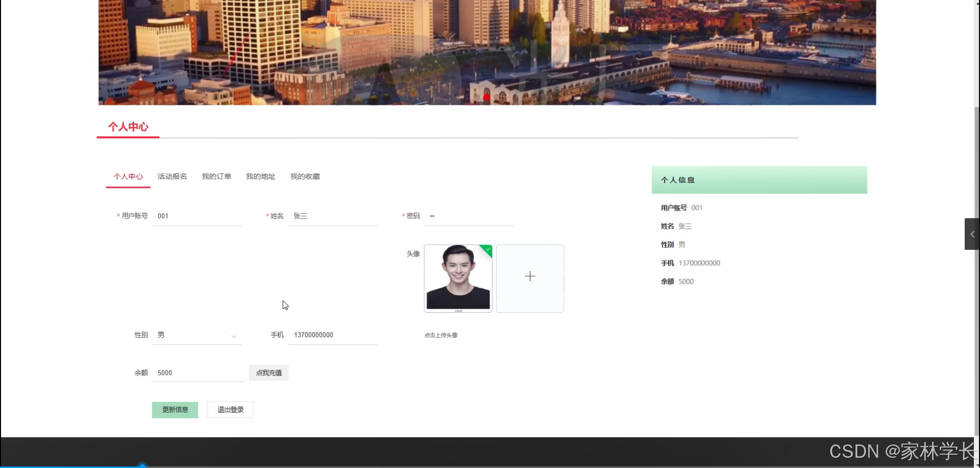Click the 用户账号 input field

197,216
